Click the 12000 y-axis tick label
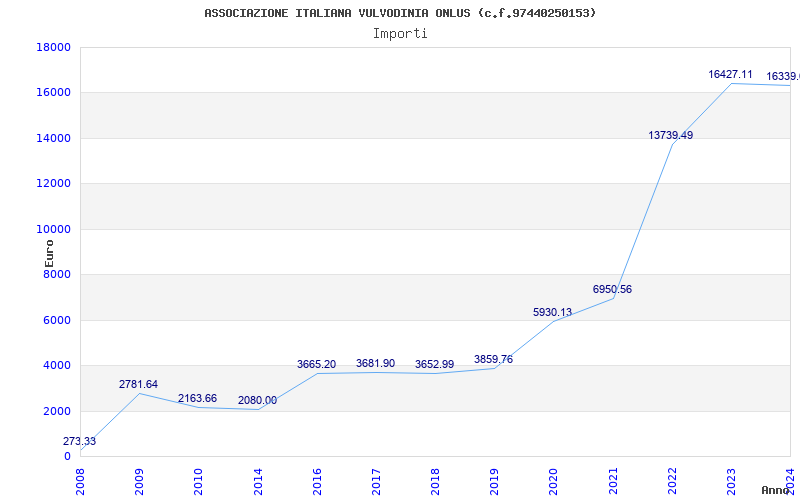The image size is (800, 500). click(53, 184)
